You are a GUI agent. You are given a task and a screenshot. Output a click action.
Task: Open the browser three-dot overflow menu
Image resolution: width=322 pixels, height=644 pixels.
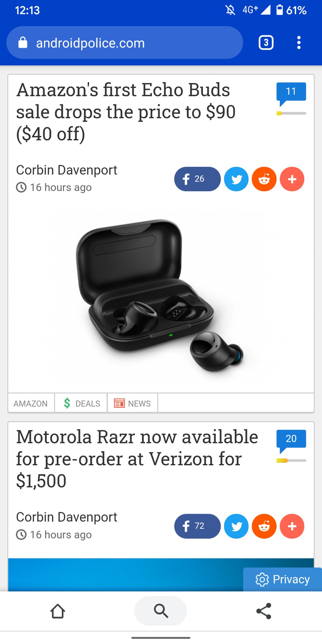tap(299, 43)
